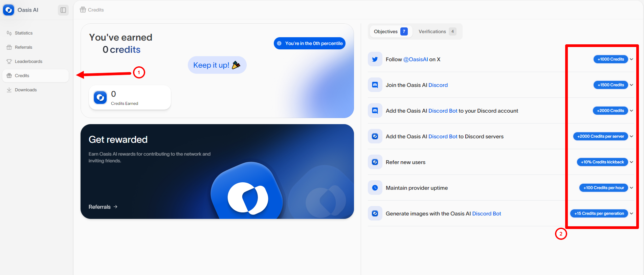This screenshot has height=275, width=644.
Task: Click the Twitter bird icon for Follow objective
Action: point(375,59)
